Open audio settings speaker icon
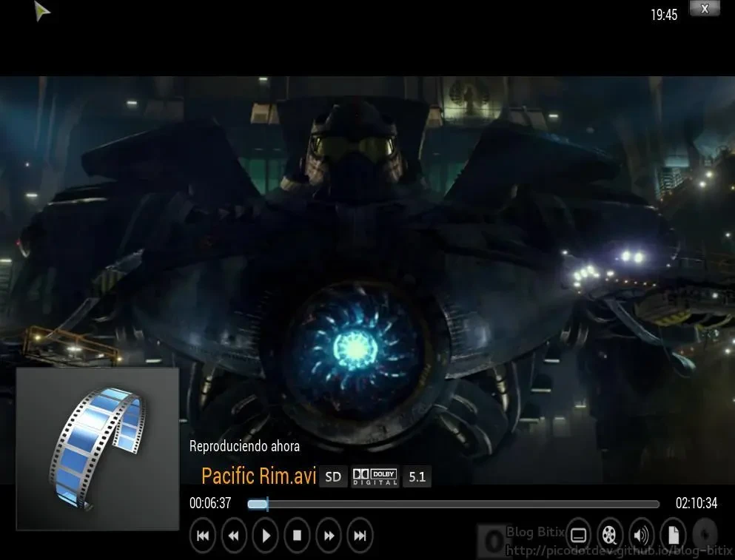 (x=641, y=535)
